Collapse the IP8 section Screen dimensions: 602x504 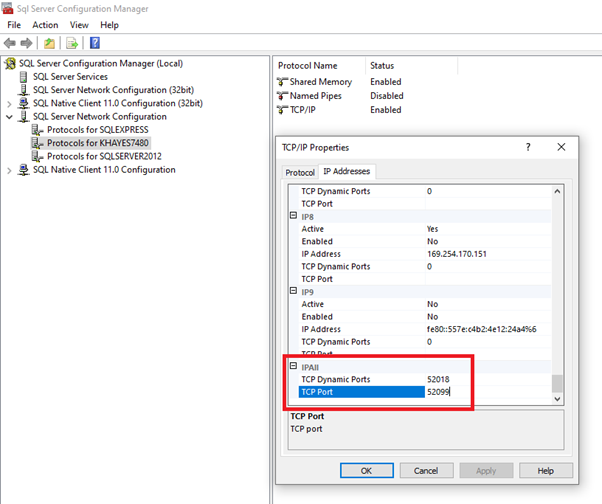(x=293, y=215)
